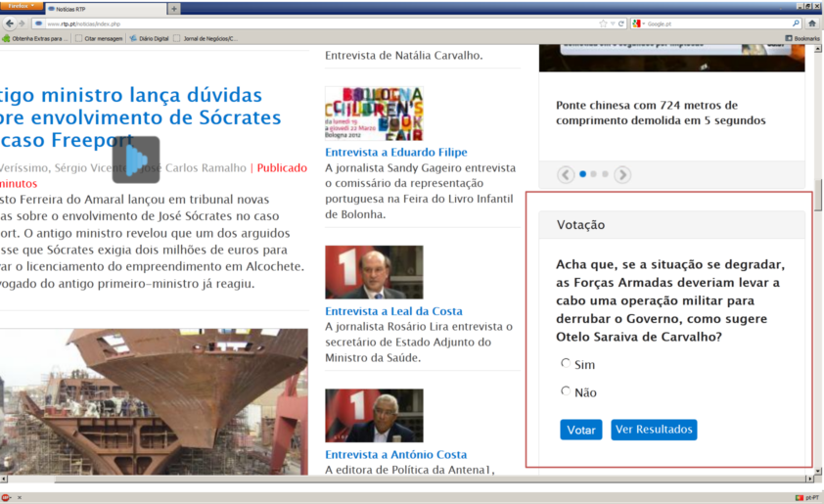The width and height of the screenshot is (824, 504).
Task: Select the third carousel page dot
Action: (605, 174)
